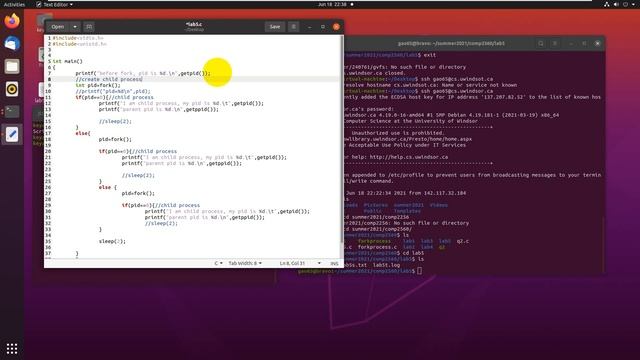Select the Text Editor dock icon

(12, 134)
